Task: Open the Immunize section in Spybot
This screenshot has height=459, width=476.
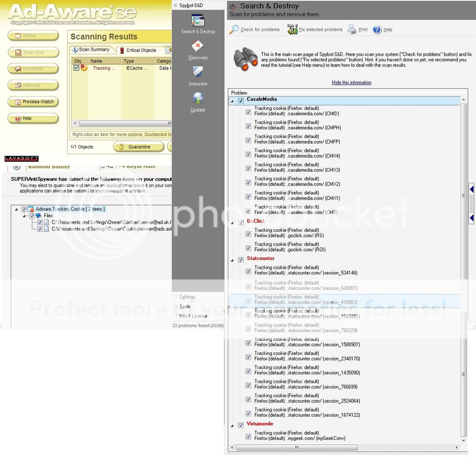Action: pos(198,76)
